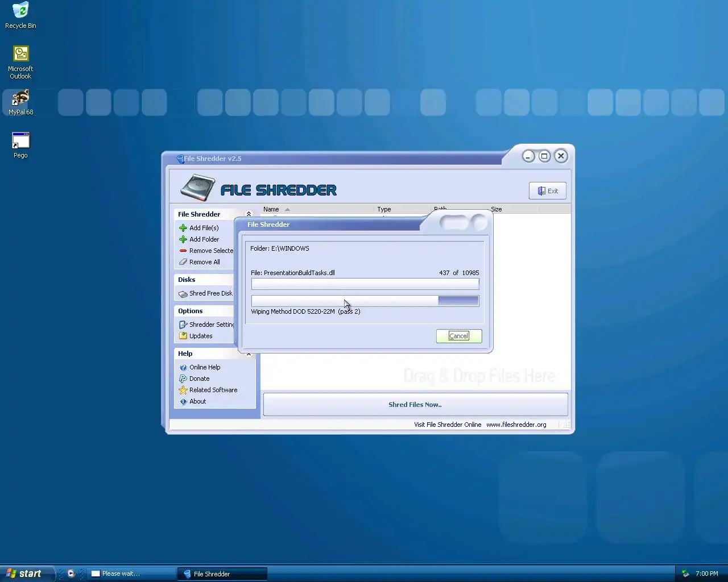Click the green plus Add File(s) icon

click(183, 228)
